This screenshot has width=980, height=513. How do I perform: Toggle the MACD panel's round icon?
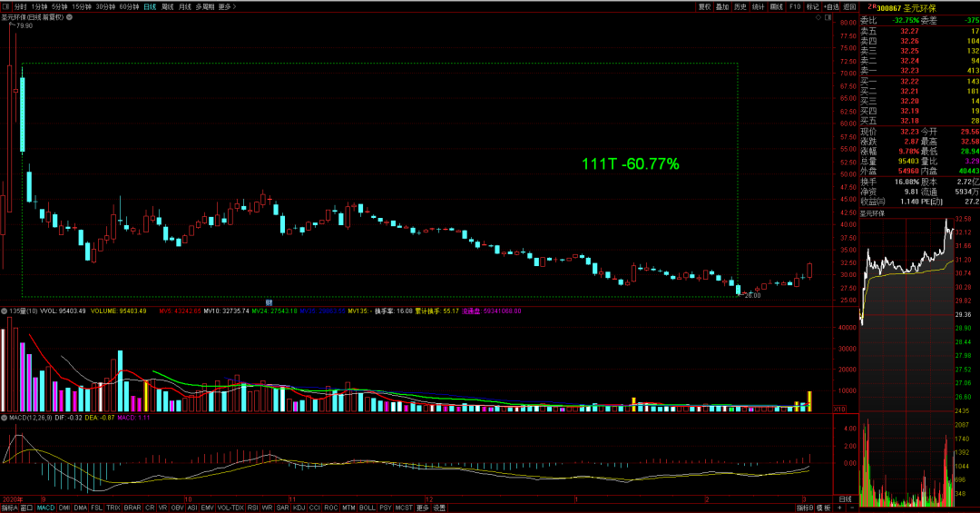click(x=5, y=418)
